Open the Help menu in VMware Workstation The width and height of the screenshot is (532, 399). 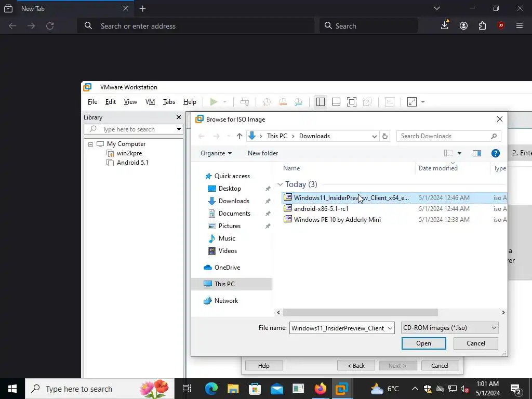190,102
